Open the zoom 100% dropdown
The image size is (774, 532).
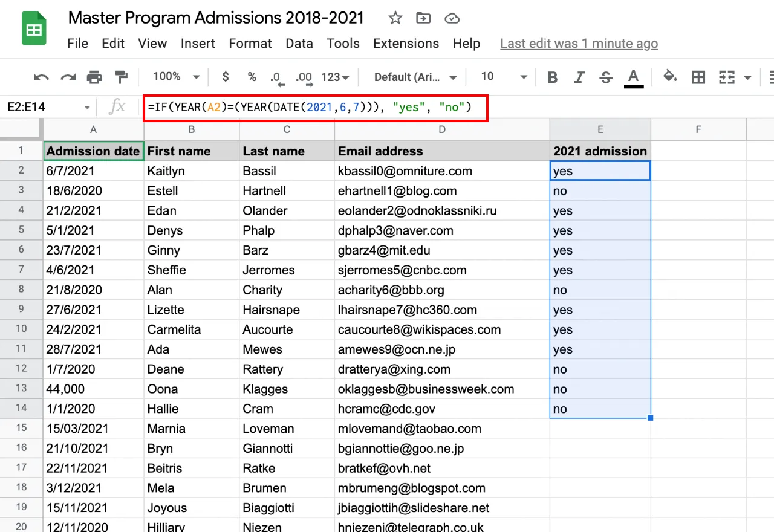coord(176,76)
